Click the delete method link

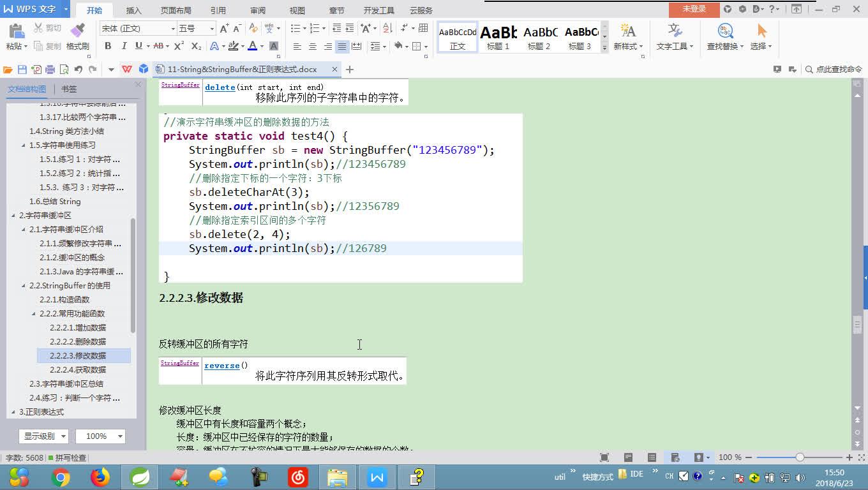(x=220, y=87)
